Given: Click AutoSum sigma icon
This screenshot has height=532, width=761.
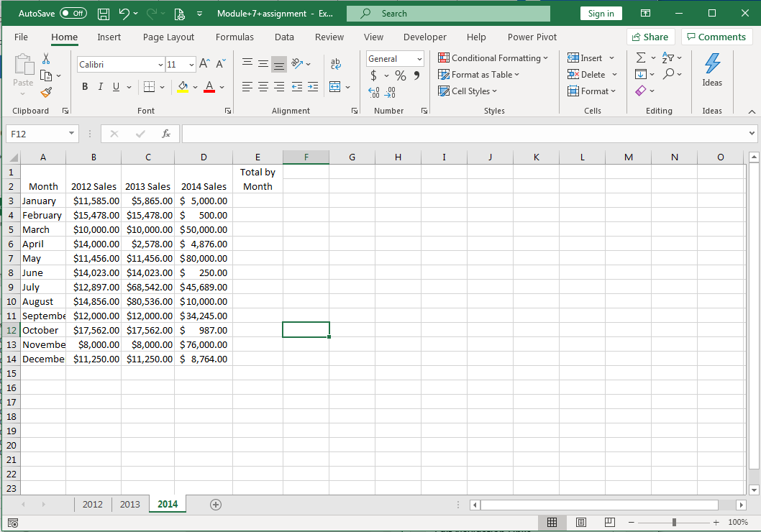Looking at the screenshot, I should [x=641, y=58].
